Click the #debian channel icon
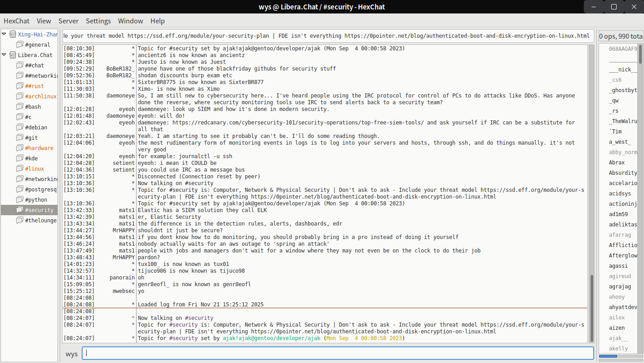This screenshot has height=363, width=644. 19,127
